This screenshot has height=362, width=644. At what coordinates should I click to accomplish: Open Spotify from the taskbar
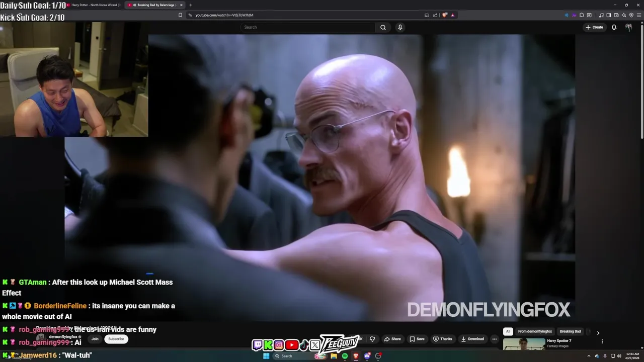tap(345, 356)
